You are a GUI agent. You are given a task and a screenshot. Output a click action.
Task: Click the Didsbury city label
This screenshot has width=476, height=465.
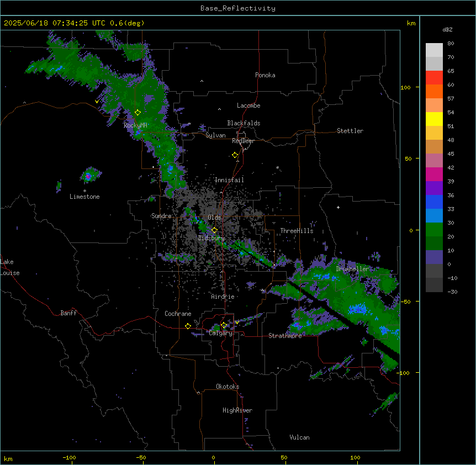point(211,238)
